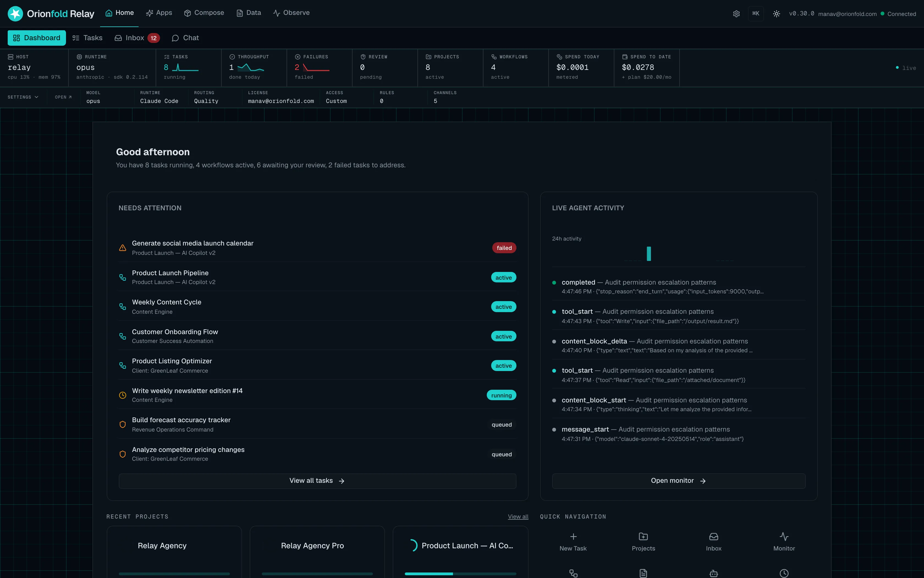
Task: Click the failed status badge
Action: (504, 248)
